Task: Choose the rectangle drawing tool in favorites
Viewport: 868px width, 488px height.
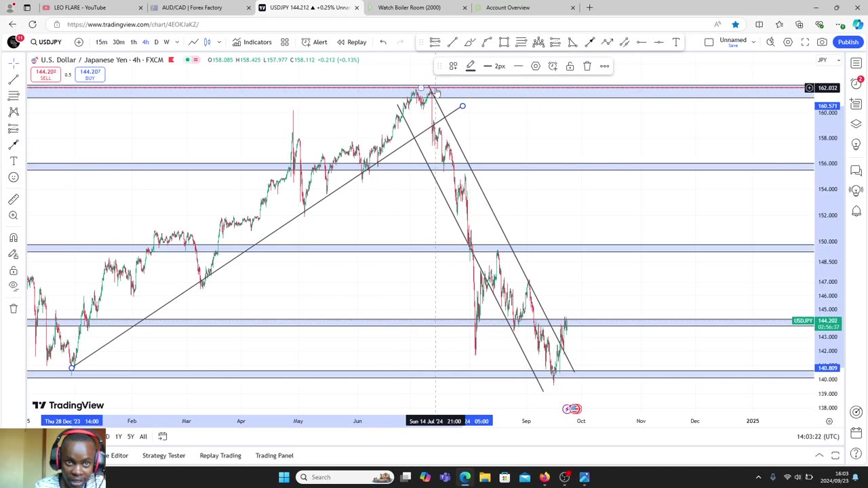Action: [x=504, y=42]
